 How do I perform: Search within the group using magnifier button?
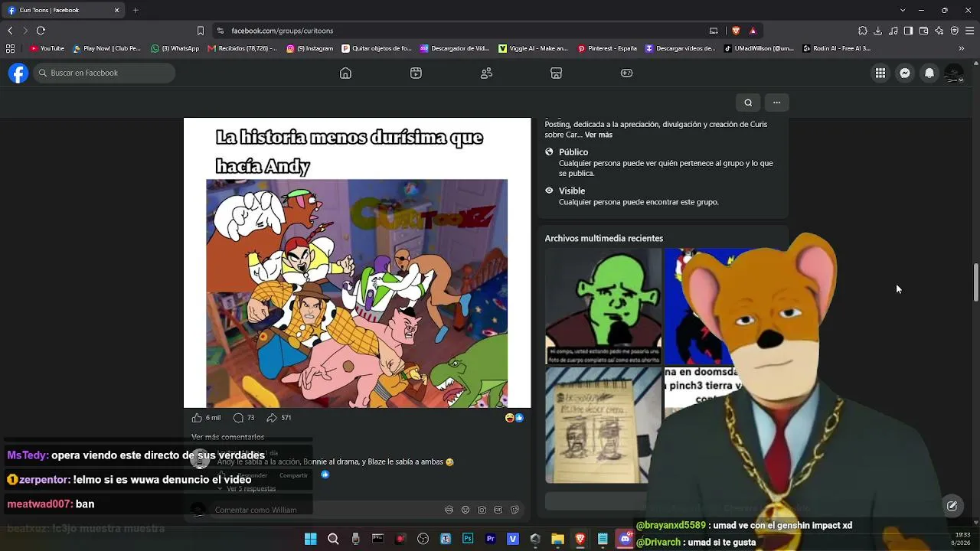(x=748, y=103)
